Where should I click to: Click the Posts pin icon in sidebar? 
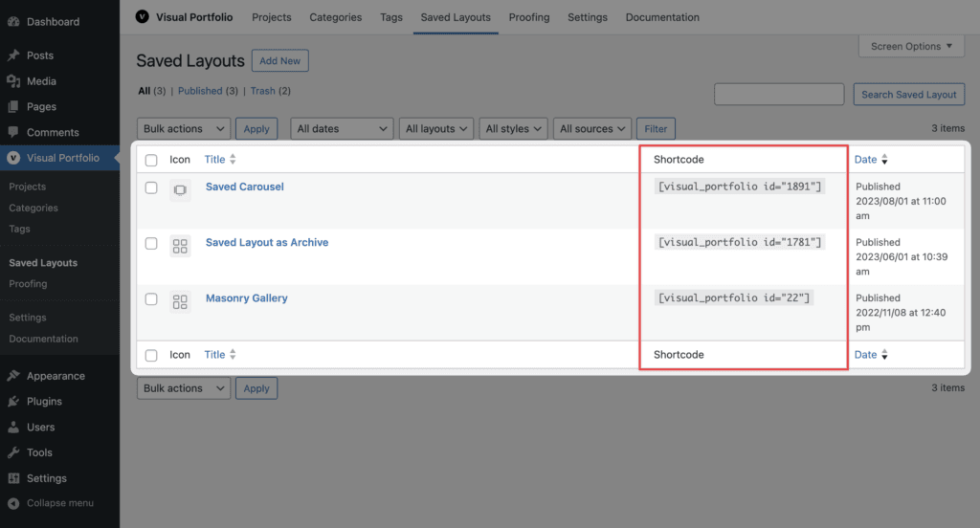pos(13,55)
